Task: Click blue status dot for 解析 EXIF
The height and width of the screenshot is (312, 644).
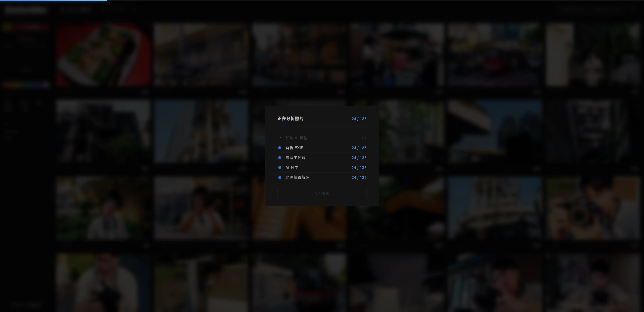Action: click(280, 148)
